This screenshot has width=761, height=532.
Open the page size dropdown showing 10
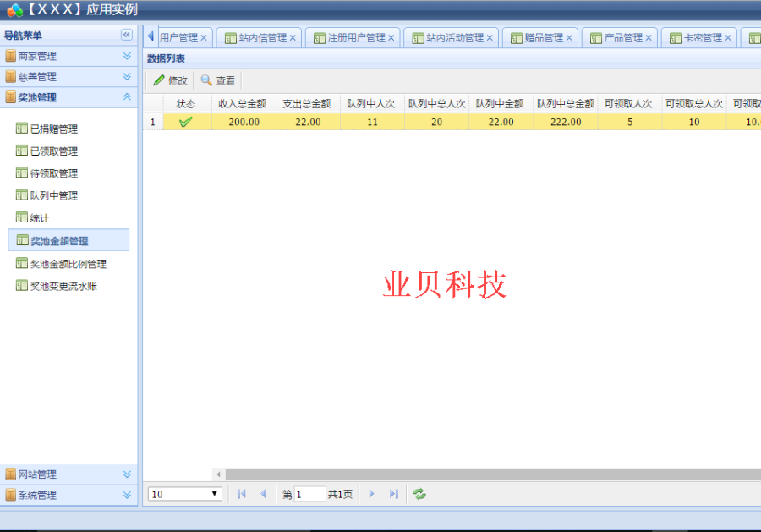click(214, 494)
